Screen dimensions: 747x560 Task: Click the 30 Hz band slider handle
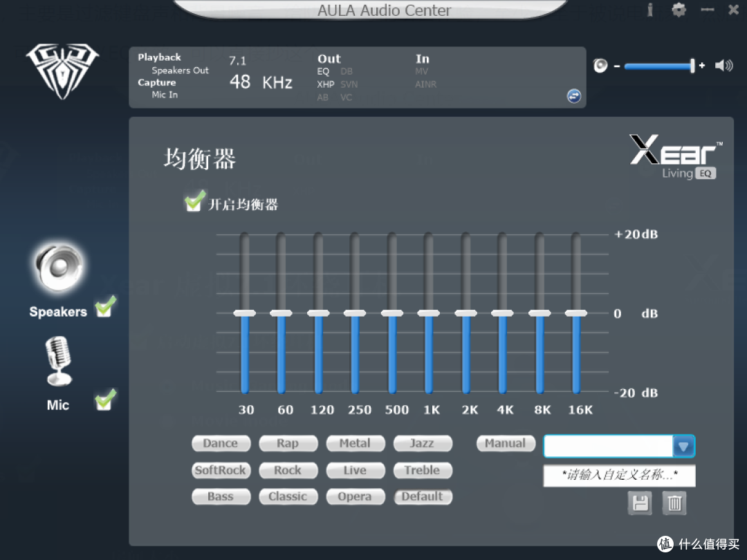(x=244, y=313)
